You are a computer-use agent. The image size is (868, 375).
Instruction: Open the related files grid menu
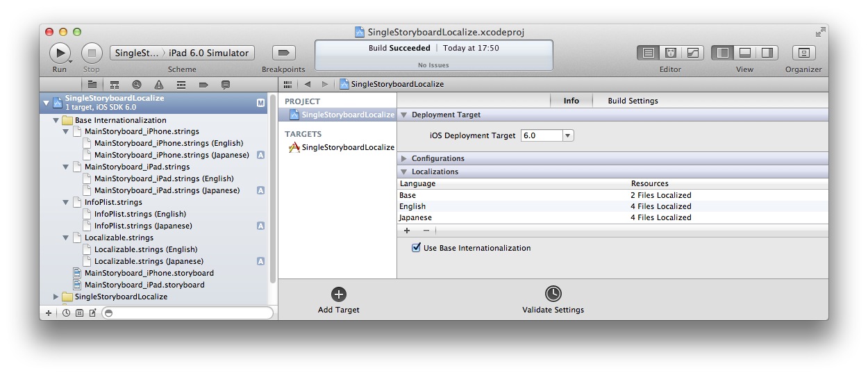(x=287, y=84)
